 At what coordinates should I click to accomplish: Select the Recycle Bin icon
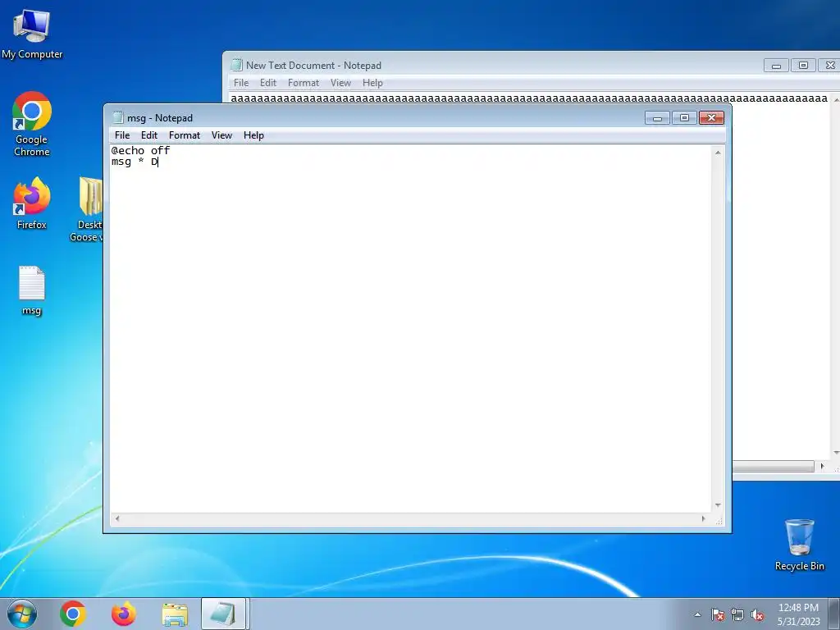click(799, 545)
